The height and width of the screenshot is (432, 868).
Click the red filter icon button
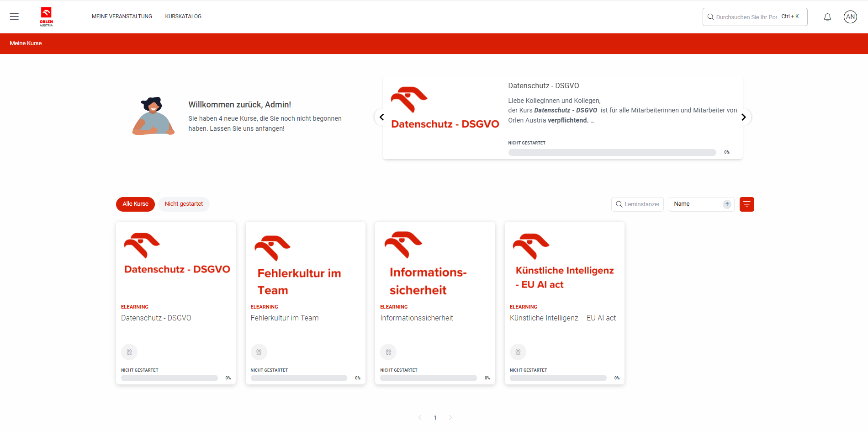pos(746,204)
